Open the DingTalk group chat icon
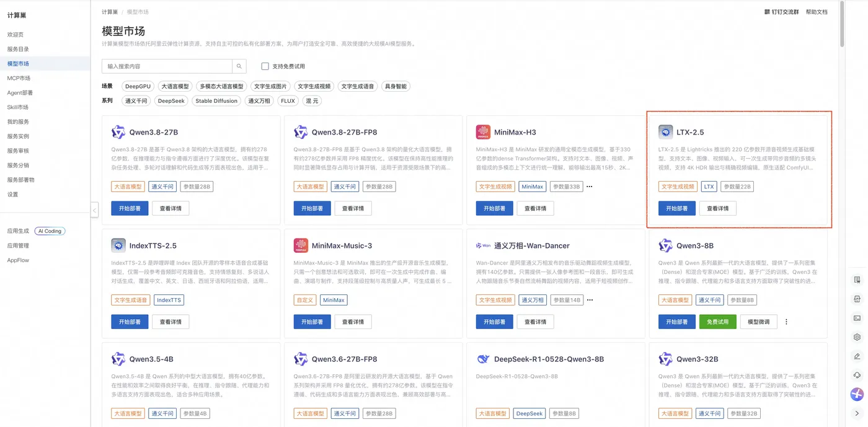868x427 pixels. click(x=768, y=12)
